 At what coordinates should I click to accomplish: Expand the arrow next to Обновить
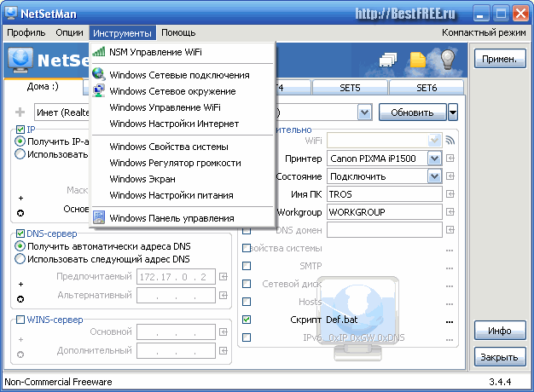(x=453, y=112)
